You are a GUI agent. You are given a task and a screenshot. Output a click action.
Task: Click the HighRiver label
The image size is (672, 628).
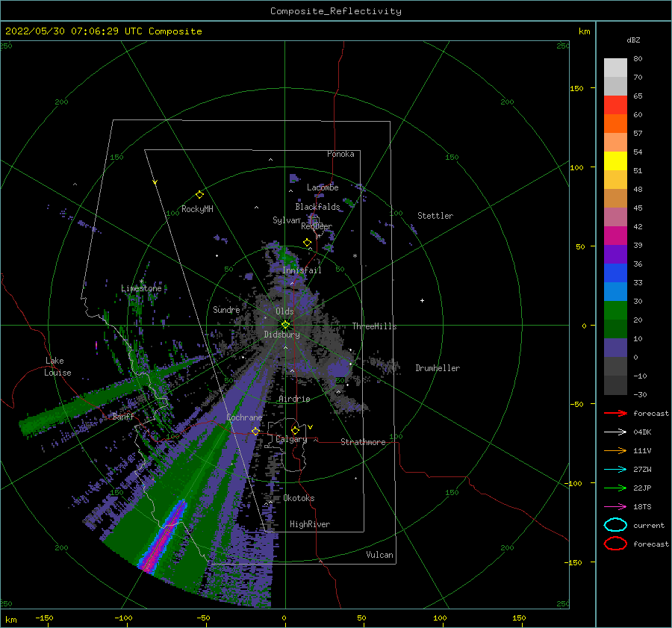310,524
